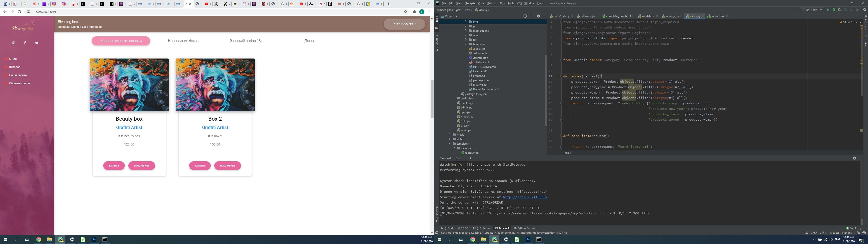The width and height of the screenshot is (868, 244).
Task: Open Terminal panel settings gear
Action: tap(854, 158)
